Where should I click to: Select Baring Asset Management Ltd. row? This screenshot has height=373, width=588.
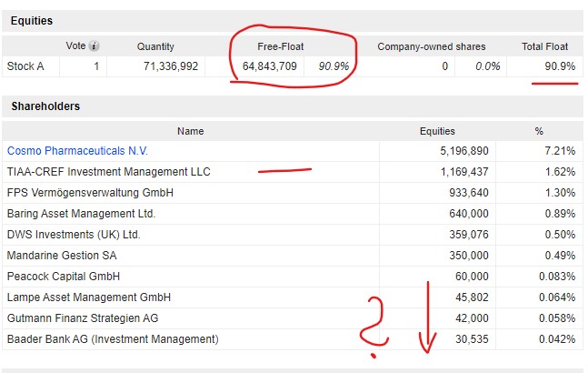(293, 214)
